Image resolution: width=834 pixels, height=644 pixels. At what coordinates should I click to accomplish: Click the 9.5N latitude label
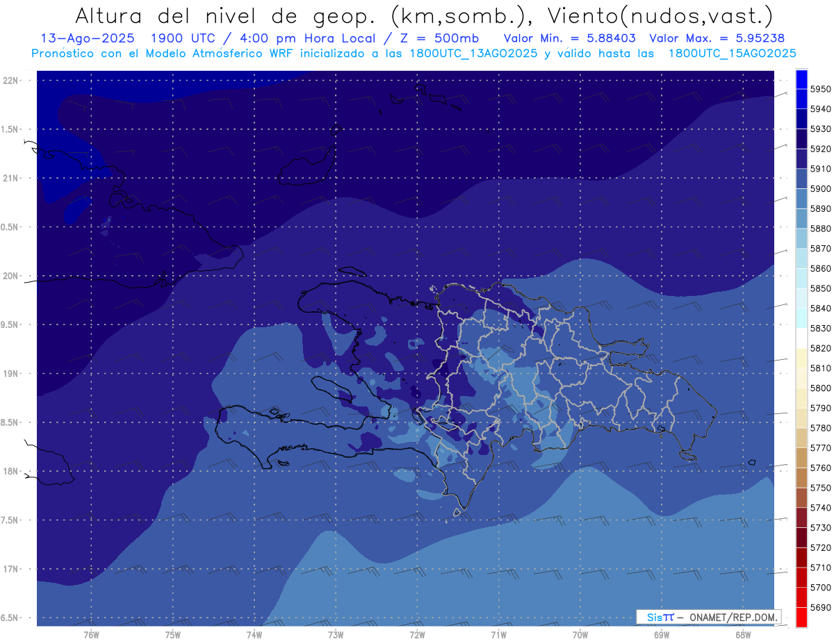(x=10, y=324)
